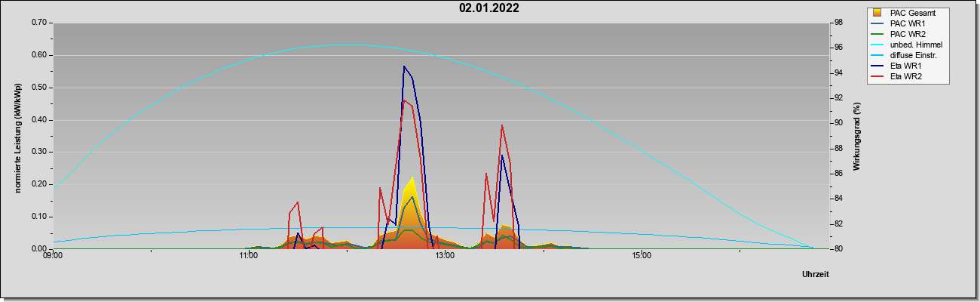Click the tallest dark blue Eta WR1 peak
This screenshot has width=980, height=302.
coord(405,67)
